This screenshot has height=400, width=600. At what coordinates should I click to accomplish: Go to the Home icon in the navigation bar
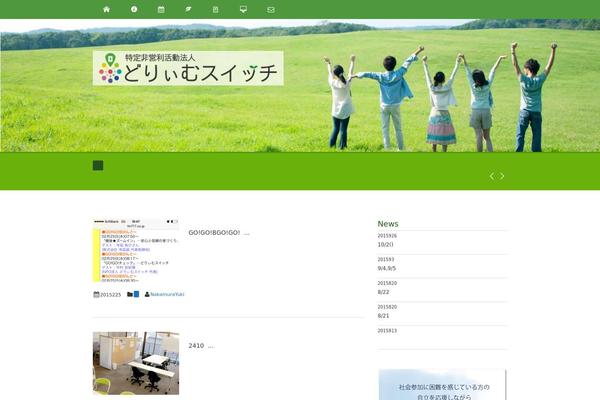[106, 9]
